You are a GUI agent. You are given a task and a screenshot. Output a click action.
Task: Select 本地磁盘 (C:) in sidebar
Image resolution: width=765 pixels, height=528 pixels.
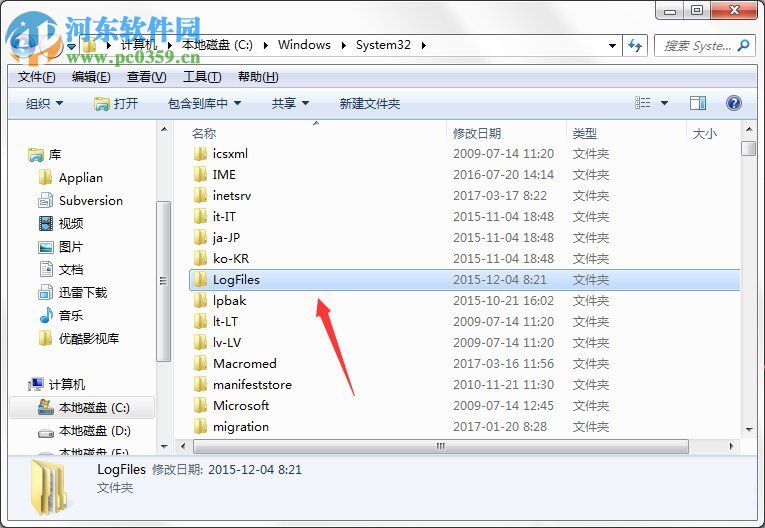[x=82, y=407]
